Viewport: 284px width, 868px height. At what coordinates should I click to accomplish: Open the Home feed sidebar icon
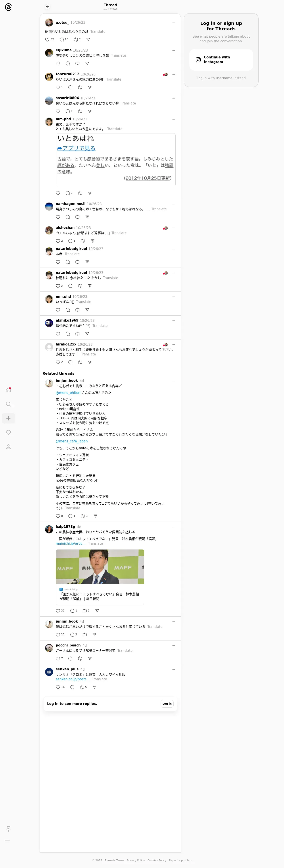(x=8, y=390)
